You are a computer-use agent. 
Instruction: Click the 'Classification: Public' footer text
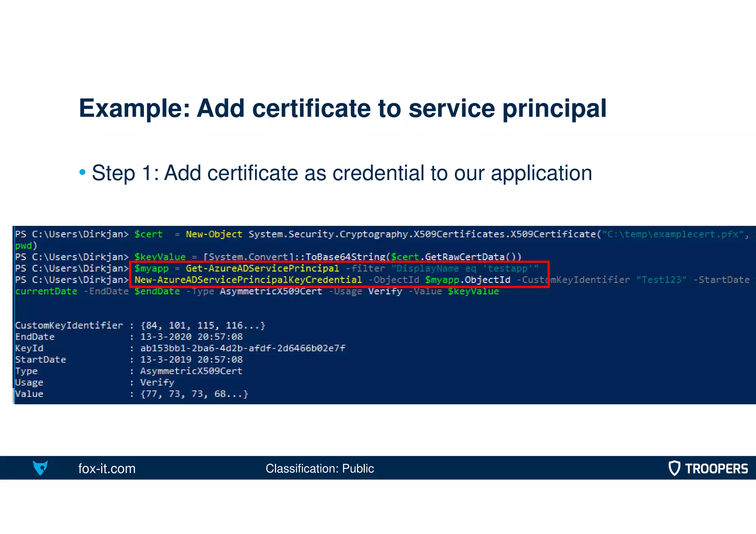[x=320, y=469]
